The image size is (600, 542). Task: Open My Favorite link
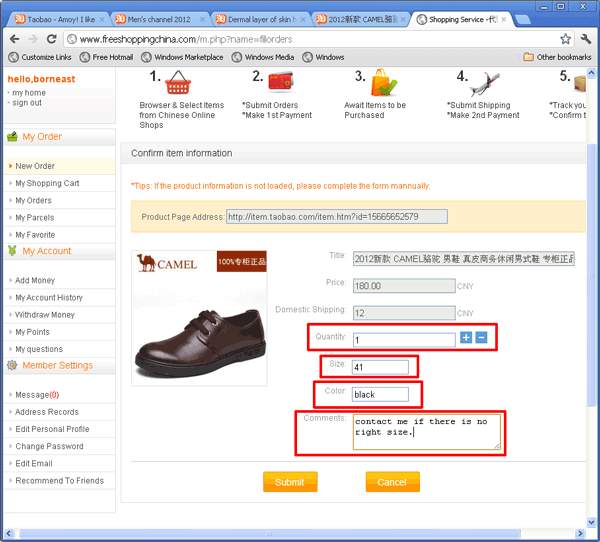point(35,235)
